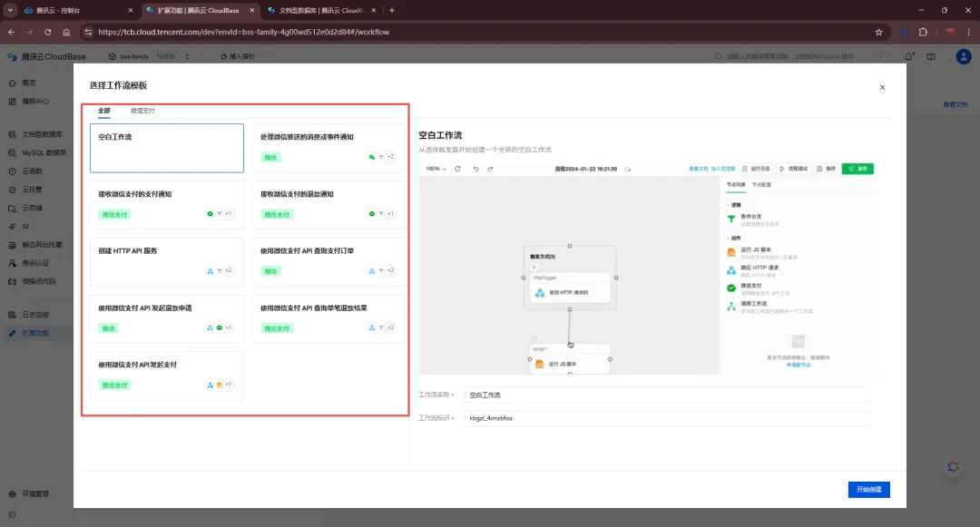980x527 pixels.
Task: View site information icon in address bar
Action: tap(88, 32)
